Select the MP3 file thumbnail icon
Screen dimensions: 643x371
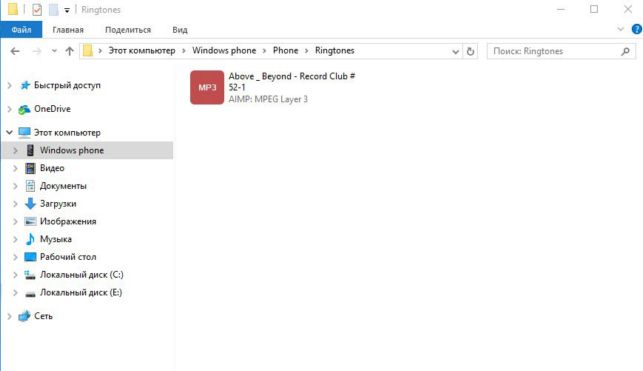point(207,87)
